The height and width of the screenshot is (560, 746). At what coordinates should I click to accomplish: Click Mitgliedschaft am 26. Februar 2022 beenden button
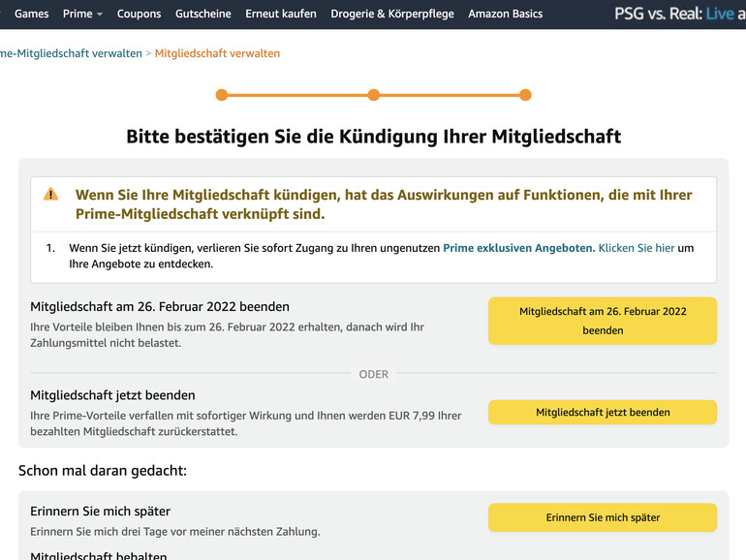click(x=603, y=321)
